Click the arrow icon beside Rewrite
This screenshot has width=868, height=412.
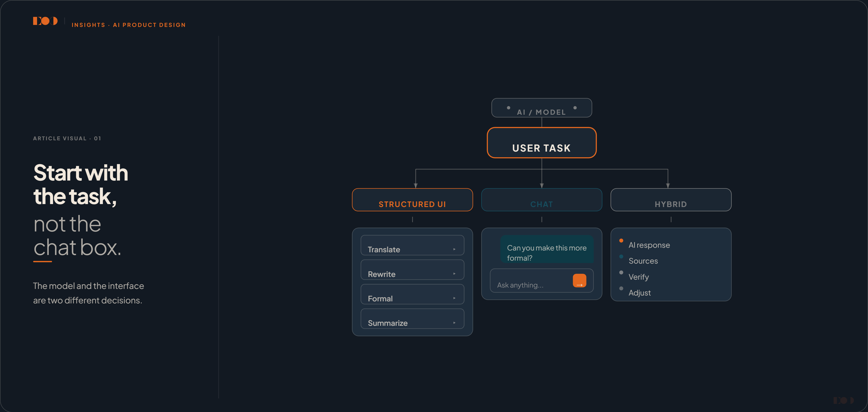coord(454,274)
